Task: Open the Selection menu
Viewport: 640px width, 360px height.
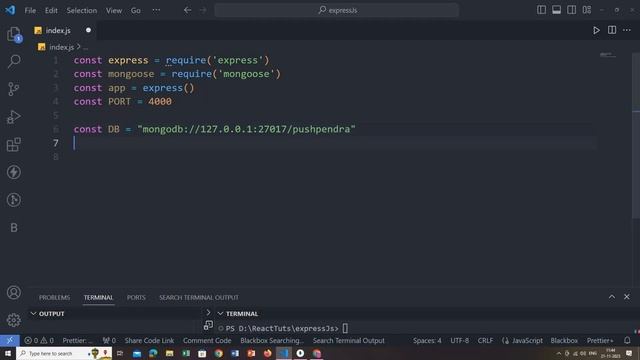Action: click(82, 11)
